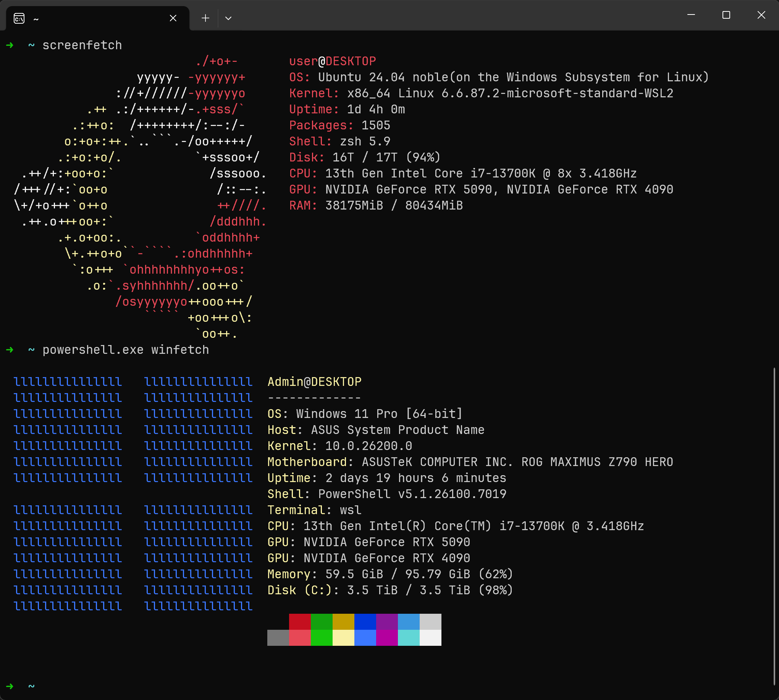Expand the profile dropdown chevron
This screenshot has width=779, height=700.
tap(228, 18)
